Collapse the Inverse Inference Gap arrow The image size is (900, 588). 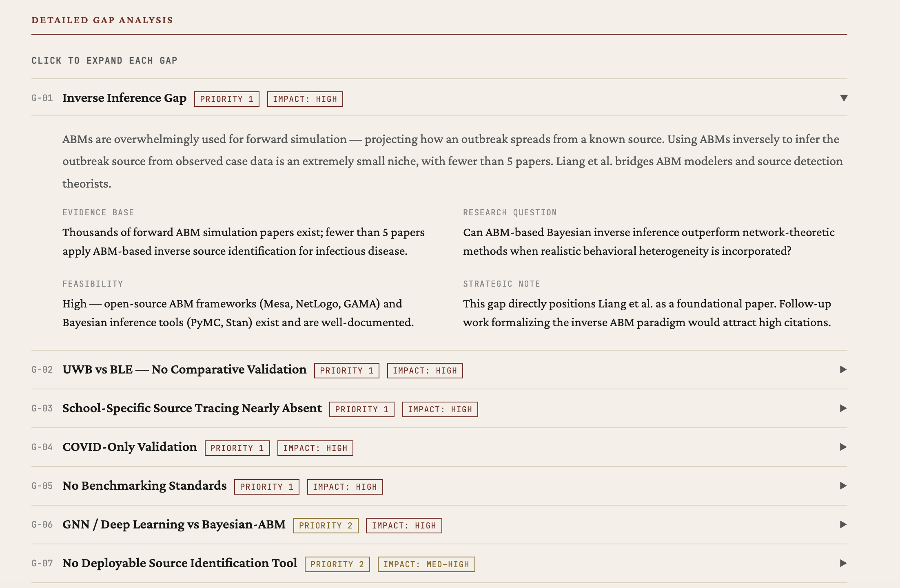click(844, 98)
